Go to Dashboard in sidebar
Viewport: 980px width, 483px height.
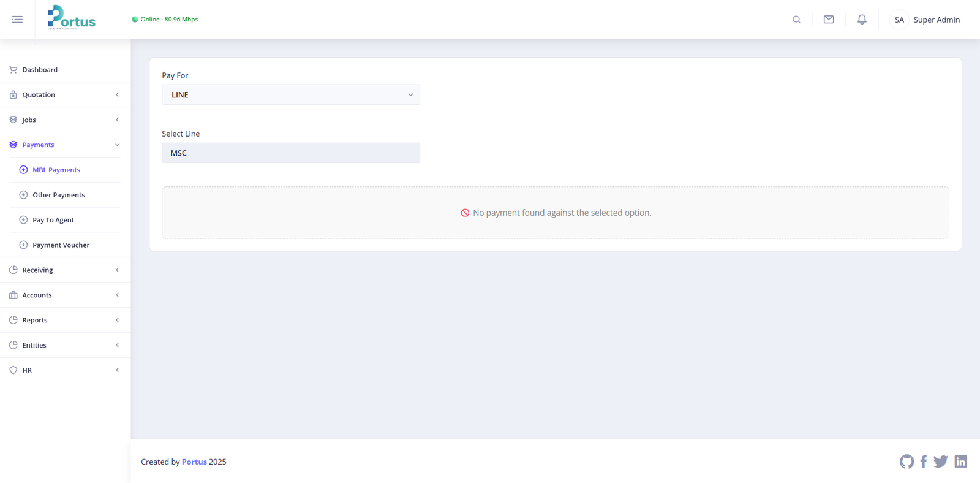click(40, 70)
